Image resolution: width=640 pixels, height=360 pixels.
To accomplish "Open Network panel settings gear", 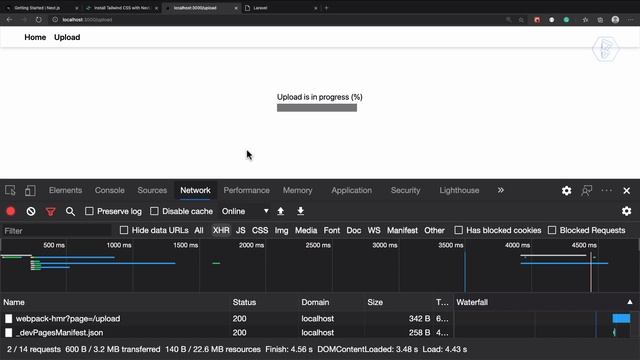I will (x=627, y=211).
